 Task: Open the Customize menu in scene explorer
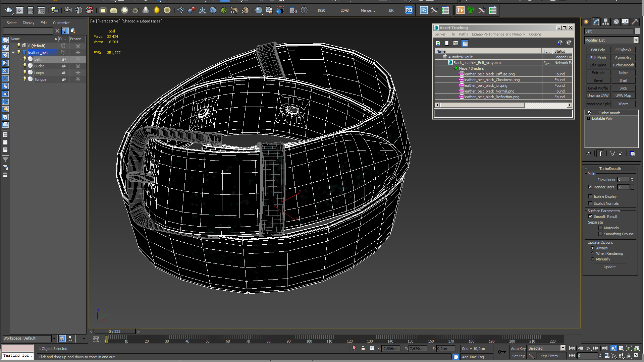click(61, 23)
